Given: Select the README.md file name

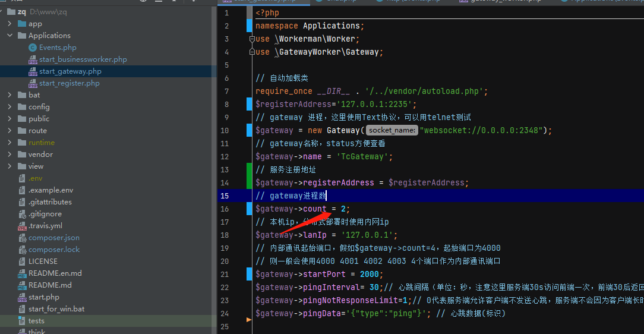Looking at the screenshot, I should pyautogui.click(x=50, y=285).
